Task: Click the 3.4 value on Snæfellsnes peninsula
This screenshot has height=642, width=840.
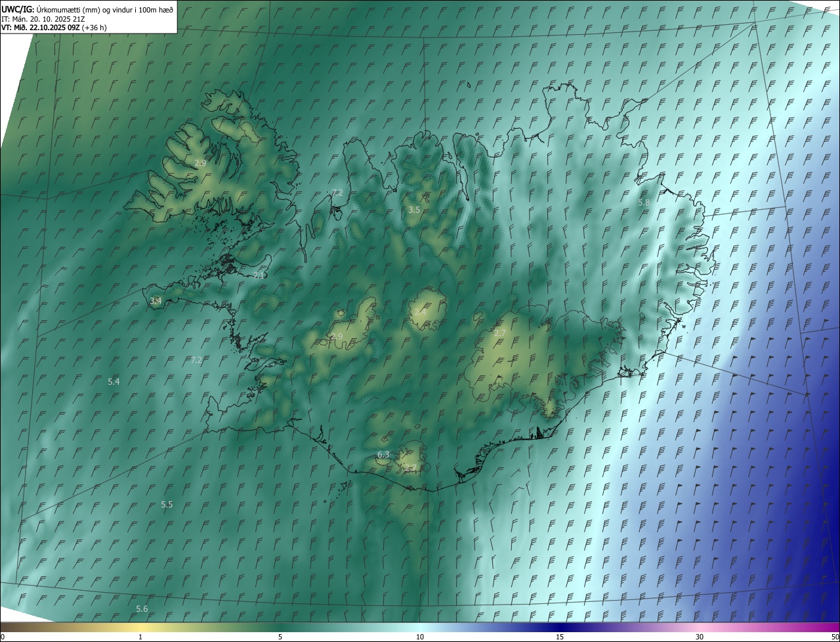Action: 156,301
